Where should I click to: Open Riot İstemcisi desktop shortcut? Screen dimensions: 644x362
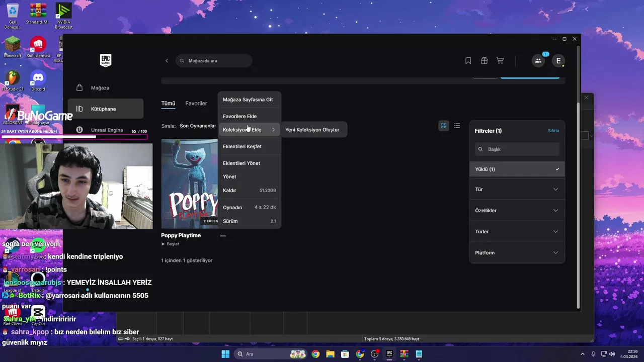pos(38,48)
